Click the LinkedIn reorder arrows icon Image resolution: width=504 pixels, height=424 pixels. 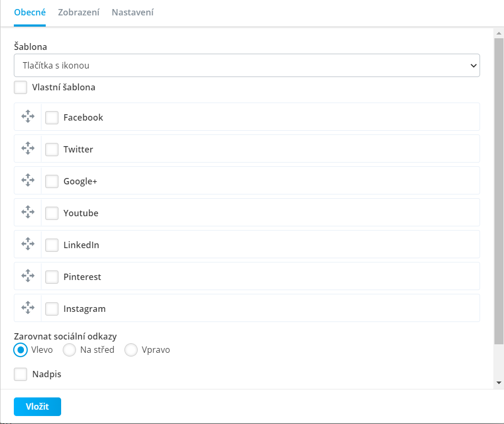28,244
